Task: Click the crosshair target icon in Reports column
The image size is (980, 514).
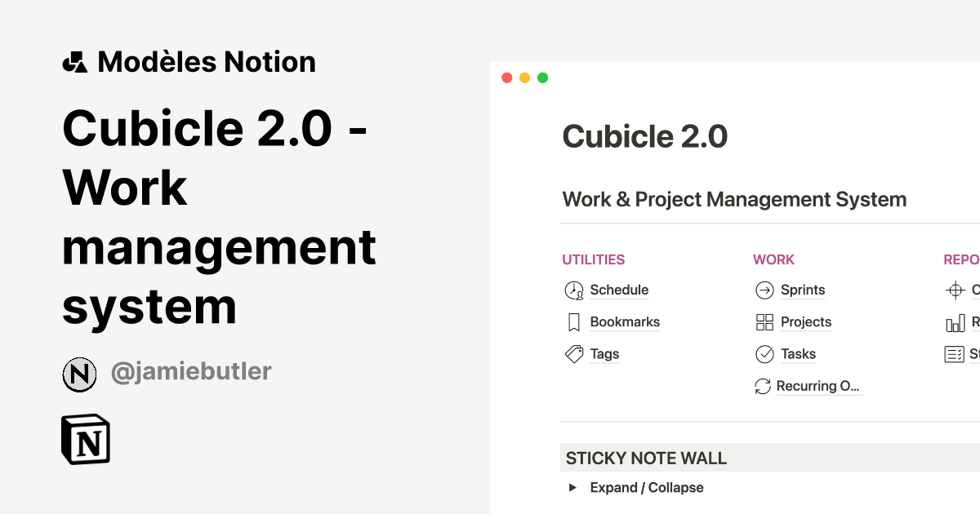Action: [954, 290]
